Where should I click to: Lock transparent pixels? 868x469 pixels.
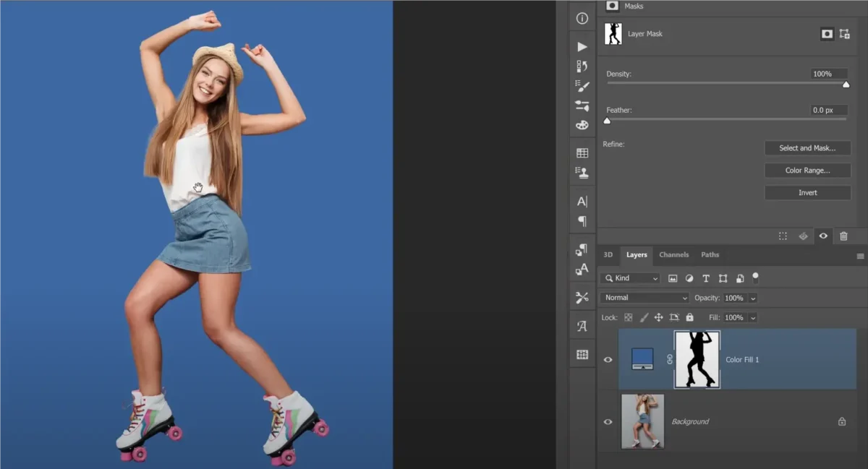628,317
